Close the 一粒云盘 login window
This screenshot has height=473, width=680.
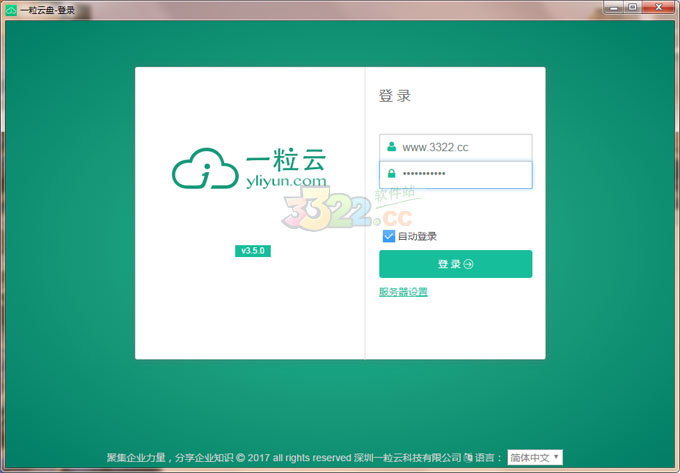658,8
